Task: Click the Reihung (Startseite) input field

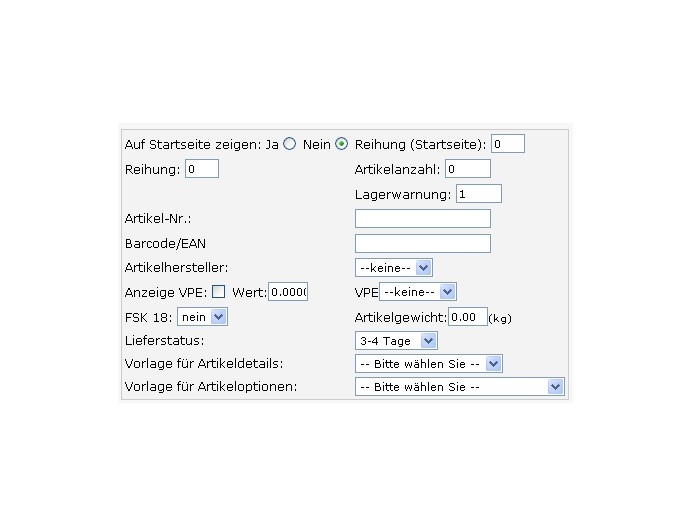Action: 508,144
